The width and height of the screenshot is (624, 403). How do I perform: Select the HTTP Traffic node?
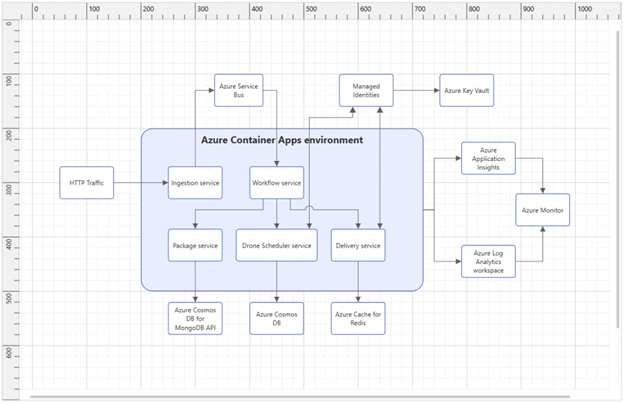pos(87,182)
